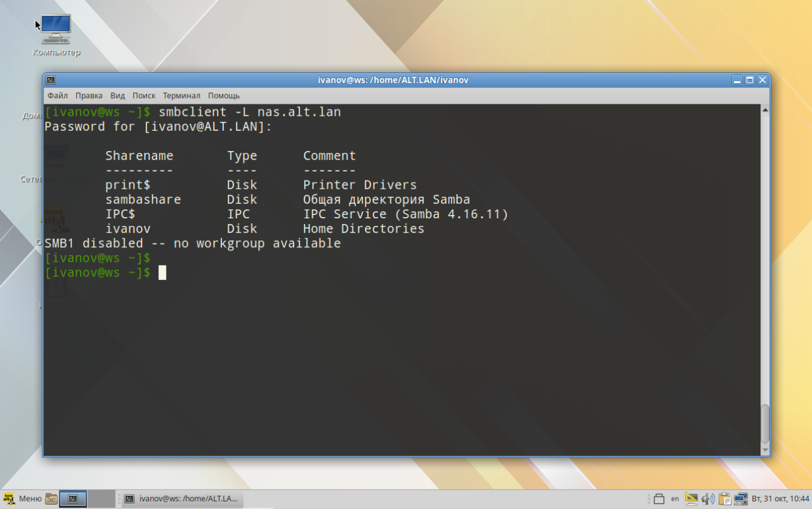The image size is (812, 509).
Task: Click the terminal scrollbar down arrow
Action: point(765,450)
